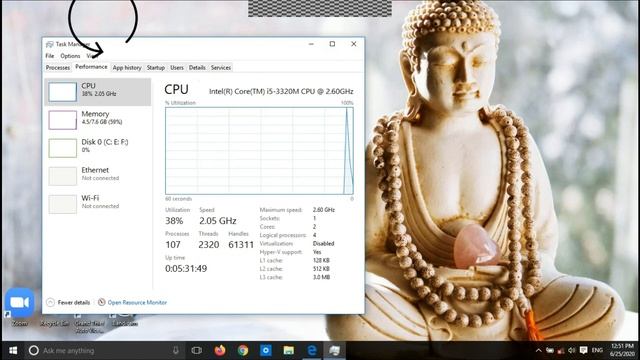The height and width of the screenshot is (360, 640).
Task: Open the blue app pinned after Chrome
Action: click(266, 351)
